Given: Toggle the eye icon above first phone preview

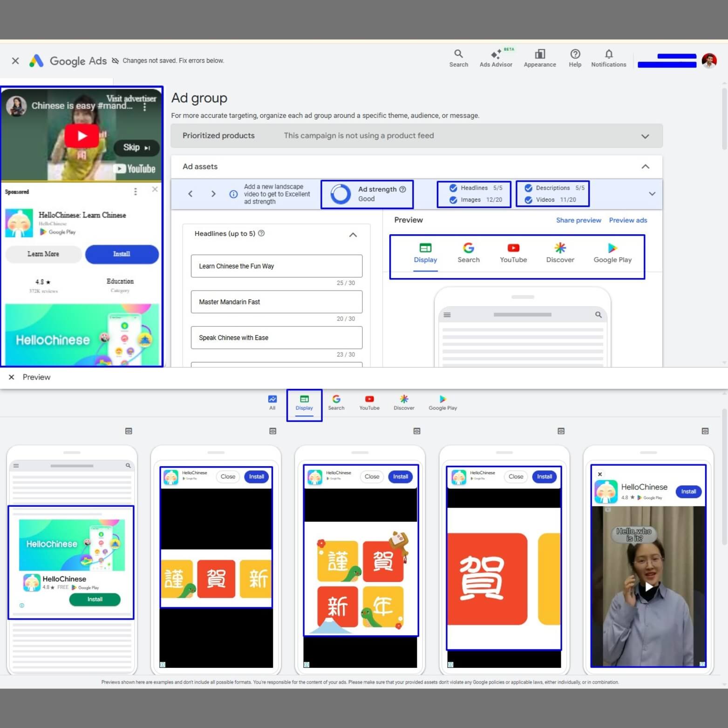Looking at the screenshot, I should click(x=129, y=431).
